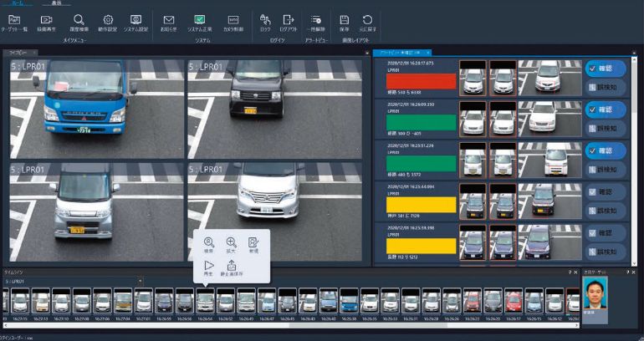Select the ホーム ribbon tab
Viewport: 644px width, 341px height.
pos(18,2)
